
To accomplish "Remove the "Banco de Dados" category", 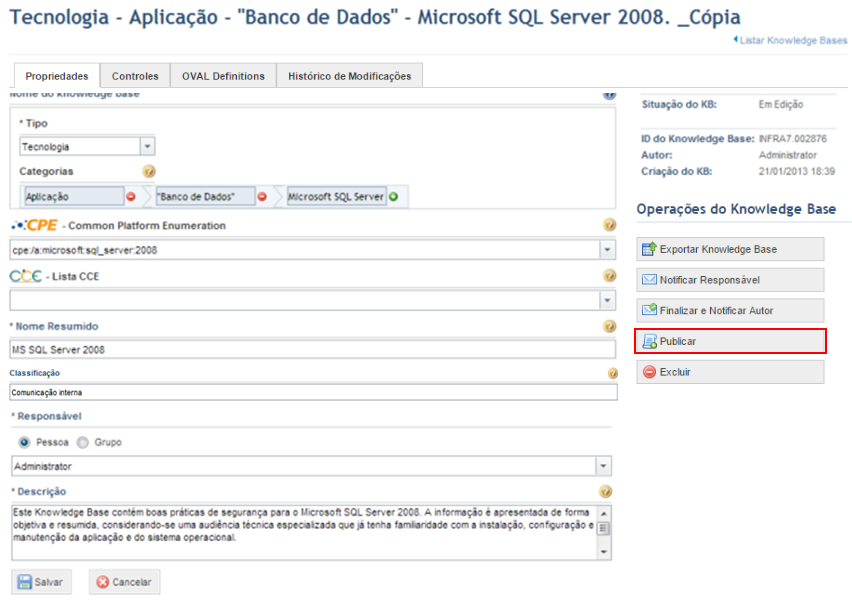I will coord(262,197).
